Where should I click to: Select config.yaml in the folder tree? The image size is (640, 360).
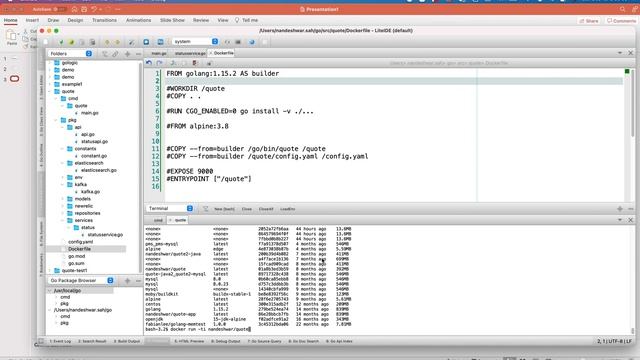point(80,242)
